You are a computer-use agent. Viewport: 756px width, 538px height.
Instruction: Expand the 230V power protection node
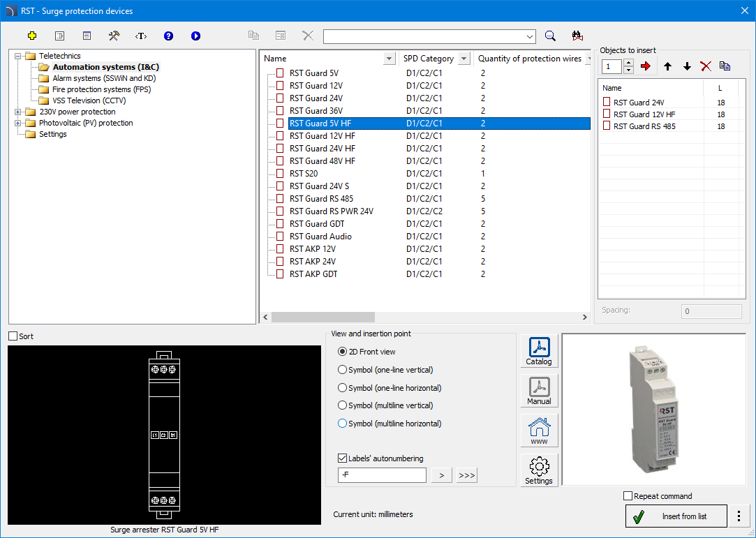pyautogui.click(x=18, y=112)
